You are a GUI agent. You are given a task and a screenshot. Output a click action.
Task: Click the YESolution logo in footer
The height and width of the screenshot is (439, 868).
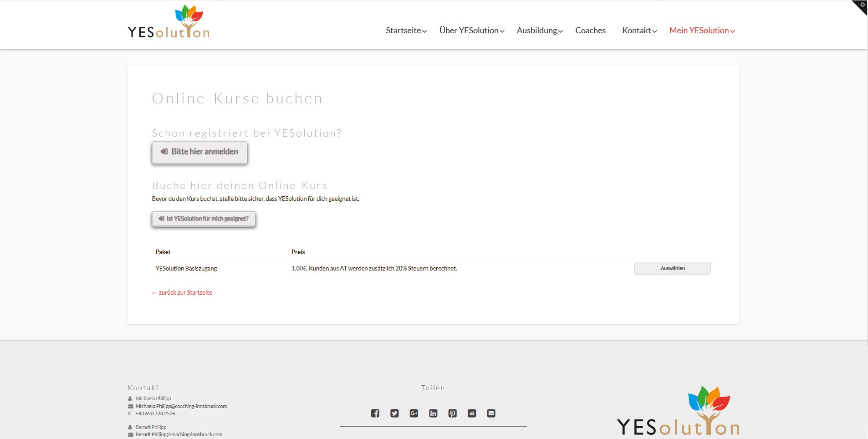678,411
